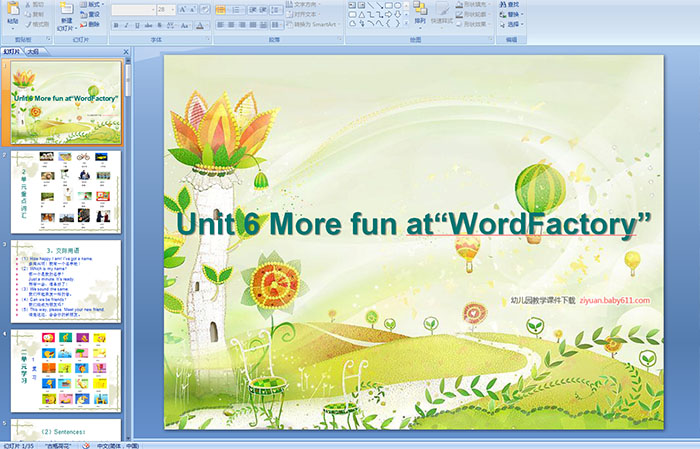
Task: Open the font size dropdown showing 28
Action: tap(166, 9)
